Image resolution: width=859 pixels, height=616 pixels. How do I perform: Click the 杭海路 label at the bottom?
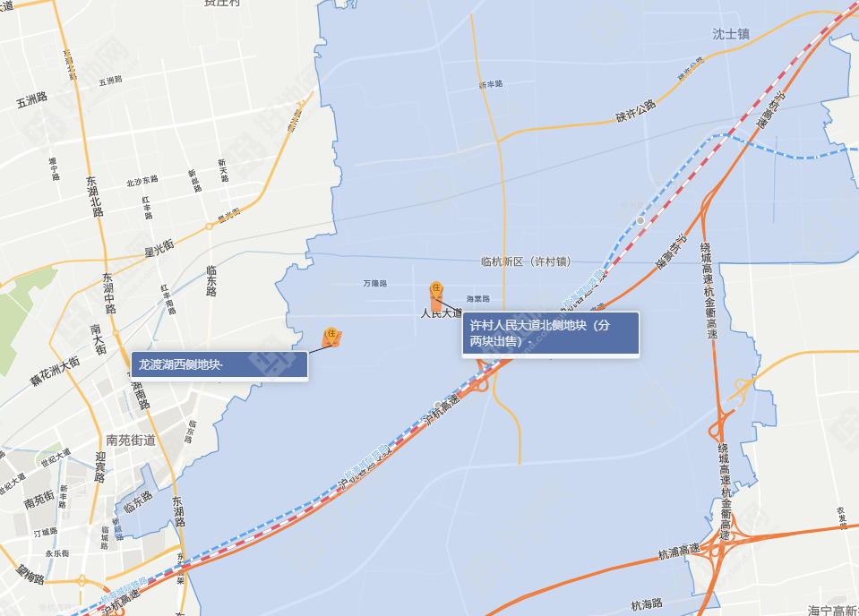(x=647, y=604)
